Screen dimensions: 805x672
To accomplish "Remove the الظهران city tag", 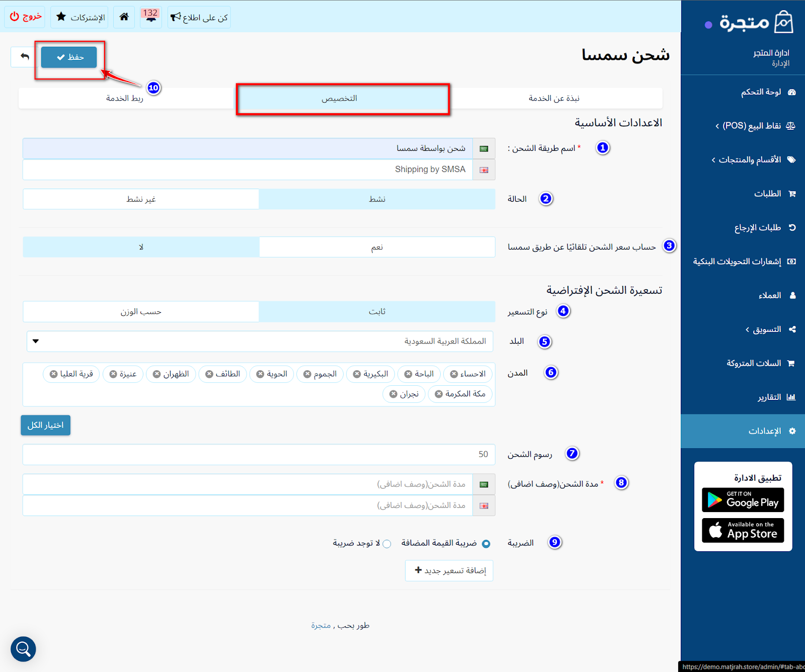I will (157, 374).
